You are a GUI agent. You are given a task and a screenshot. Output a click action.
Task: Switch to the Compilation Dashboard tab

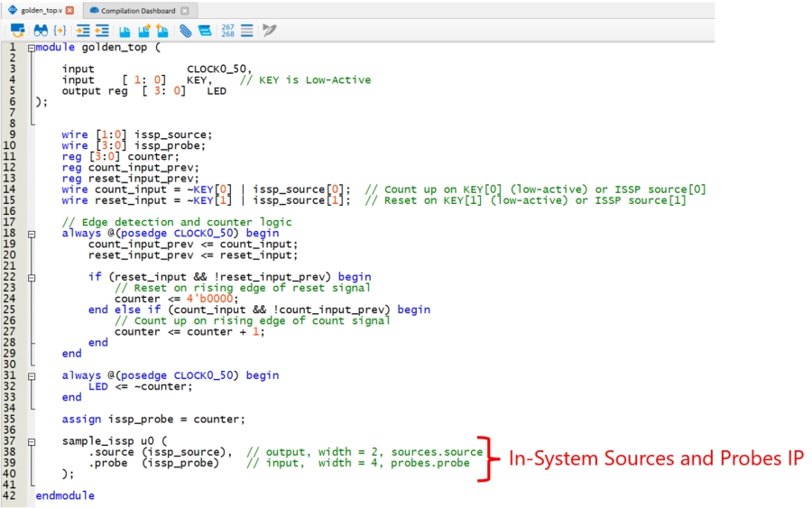pos(137,10)
